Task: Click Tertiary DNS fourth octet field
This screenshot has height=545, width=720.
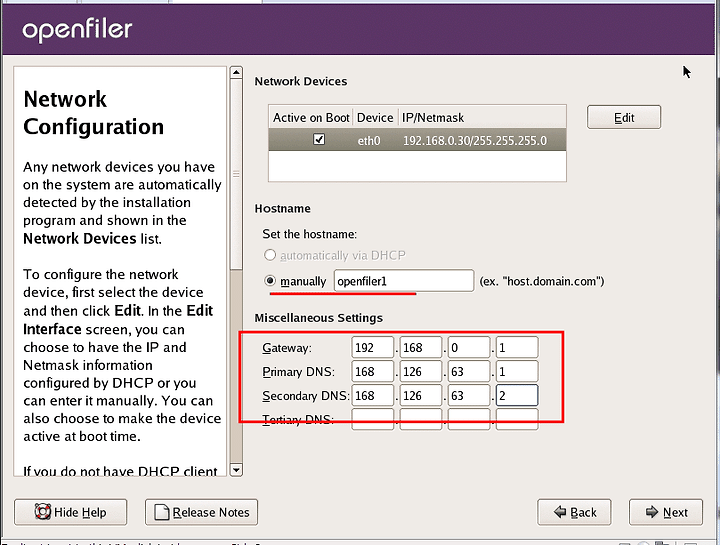Action: coord(517,419)
